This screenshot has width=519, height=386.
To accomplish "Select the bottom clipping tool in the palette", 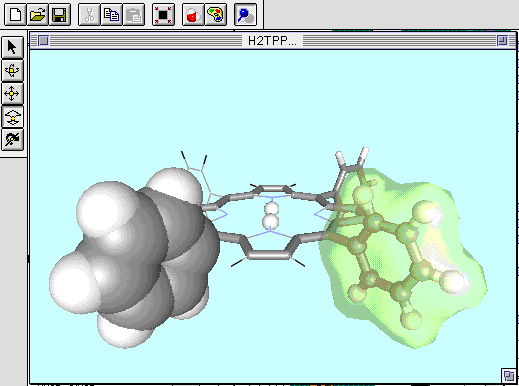I will coord(12,139).
